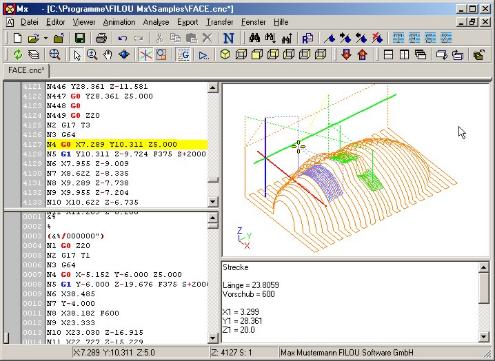Click line N5 G1 Y10.311 Z-9.724
Image resolution: width=495 pixels, height=361 pixels.
[x=126, y=154]
